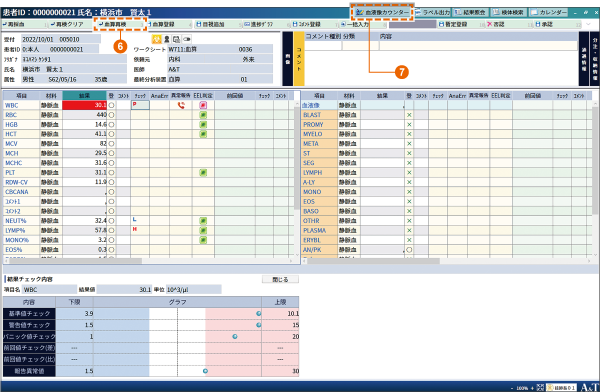Click the red phone icon in WBC row
The height and width of the screenshot is (392, 600).
(x=181, y=105)
